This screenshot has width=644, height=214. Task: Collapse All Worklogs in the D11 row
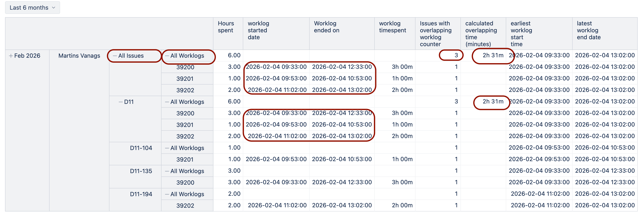[167, 102]
